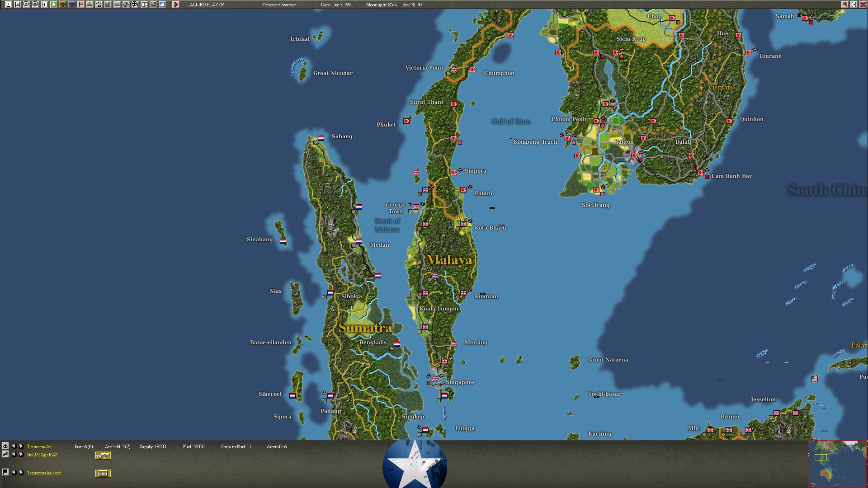Viewport: 868px width, 488px height.
Task: Open the information 'i' toolbar icon
Action: pos(45,5)
